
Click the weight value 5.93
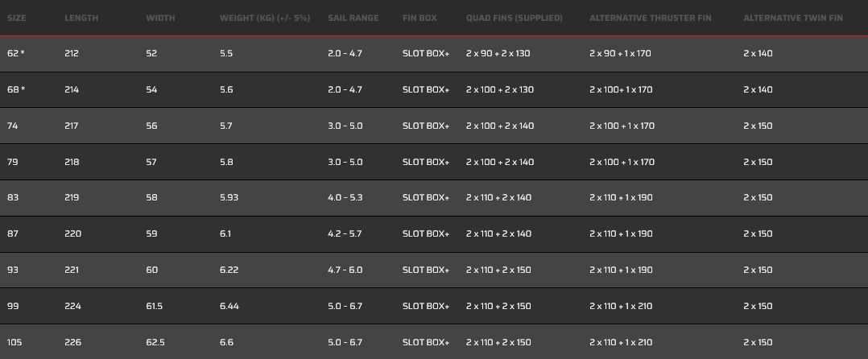[x=229, y=197]
